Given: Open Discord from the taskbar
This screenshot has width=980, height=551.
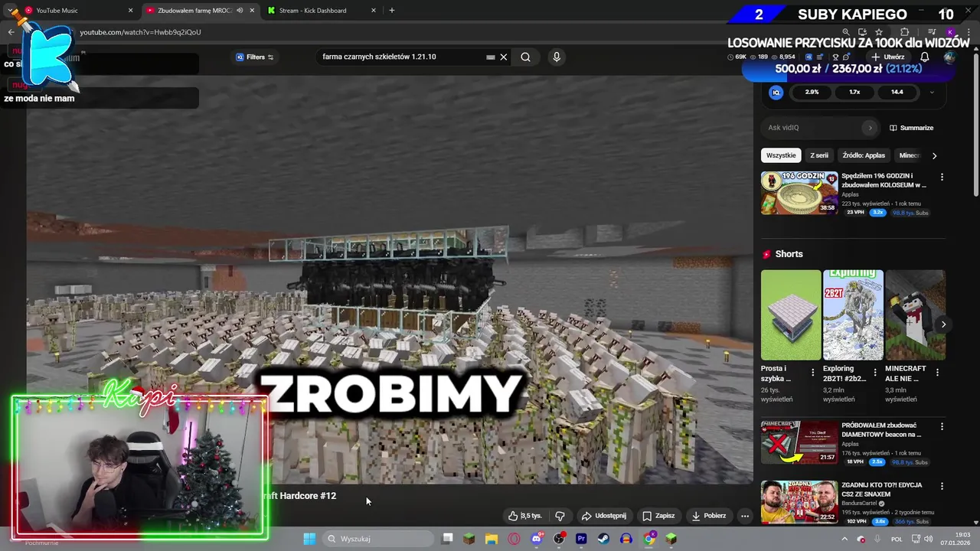Looking at the screenshot, I should coord(537,539).
